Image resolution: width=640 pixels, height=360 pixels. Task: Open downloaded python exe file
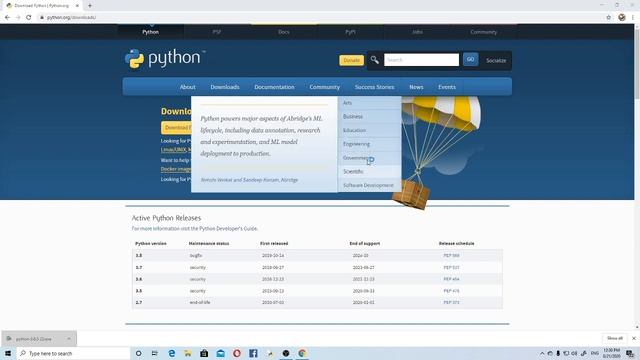[33, 339]
